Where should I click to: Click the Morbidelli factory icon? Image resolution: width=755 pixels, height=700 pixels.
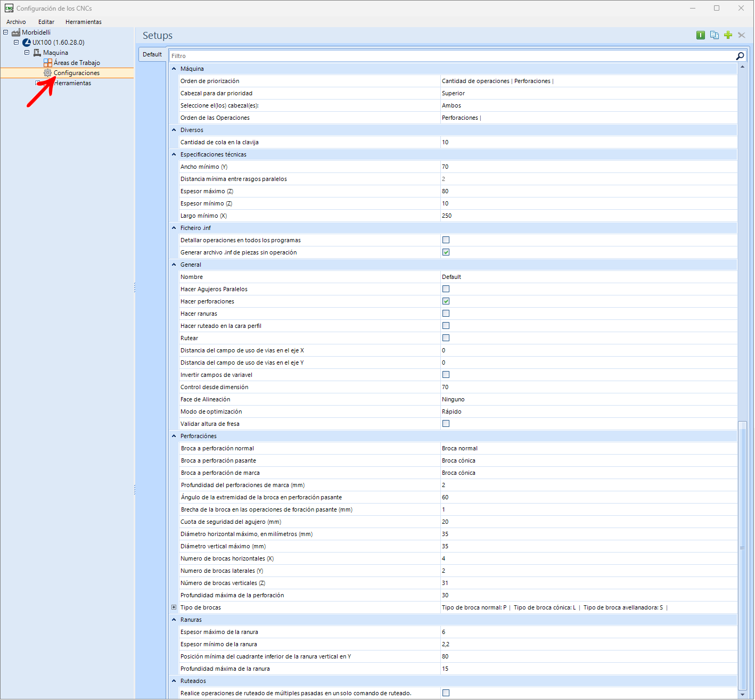[x=16, y=32]
